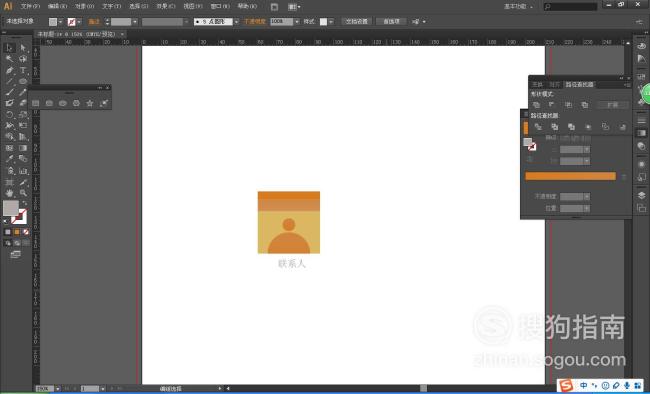Screen dimensions: 650x394
Task: Click Minus Back pathfinder icon
Action: click(x=622, y=127)
